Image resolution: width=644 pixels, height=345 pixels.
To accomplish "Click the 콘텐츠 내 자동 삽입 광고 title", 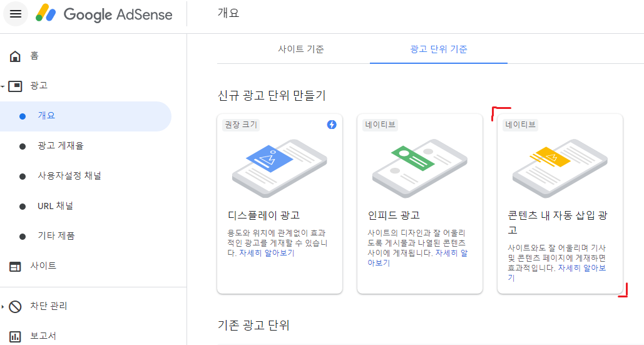I will coord(558,222).
